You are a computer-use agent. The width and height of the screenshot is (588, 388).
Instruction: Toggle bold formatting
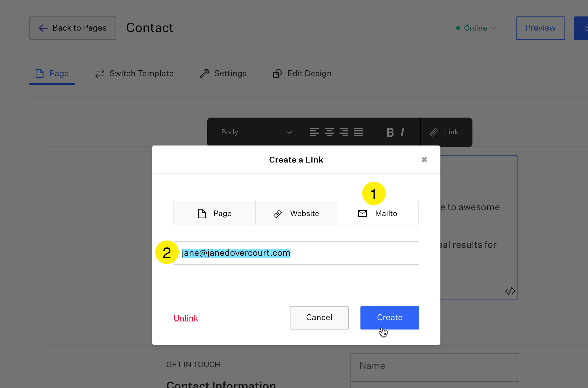point(390,132)
